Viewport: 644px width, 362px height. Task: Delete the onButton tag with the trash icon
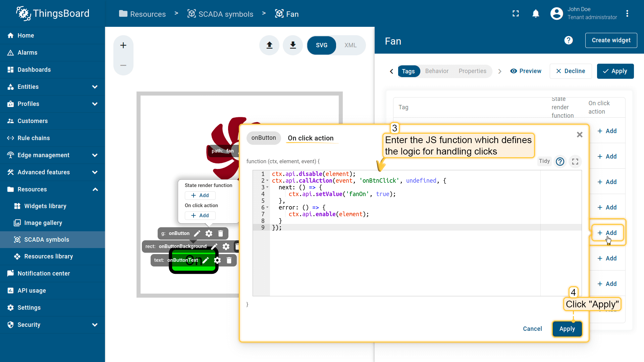(x=221, y=233)
